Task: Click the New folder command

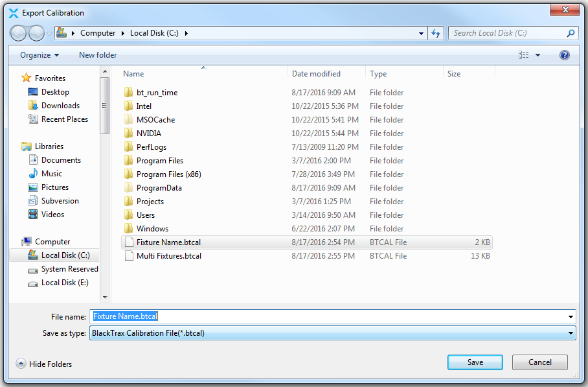Action: click(x=97, y=54)
